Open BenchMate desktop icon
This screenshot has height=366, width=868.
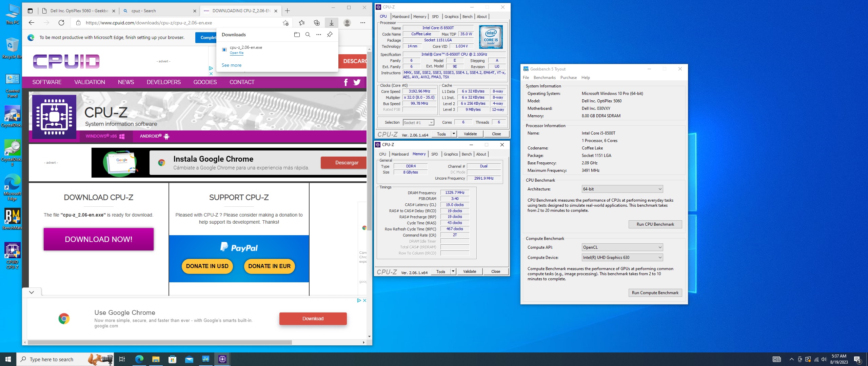13,219
